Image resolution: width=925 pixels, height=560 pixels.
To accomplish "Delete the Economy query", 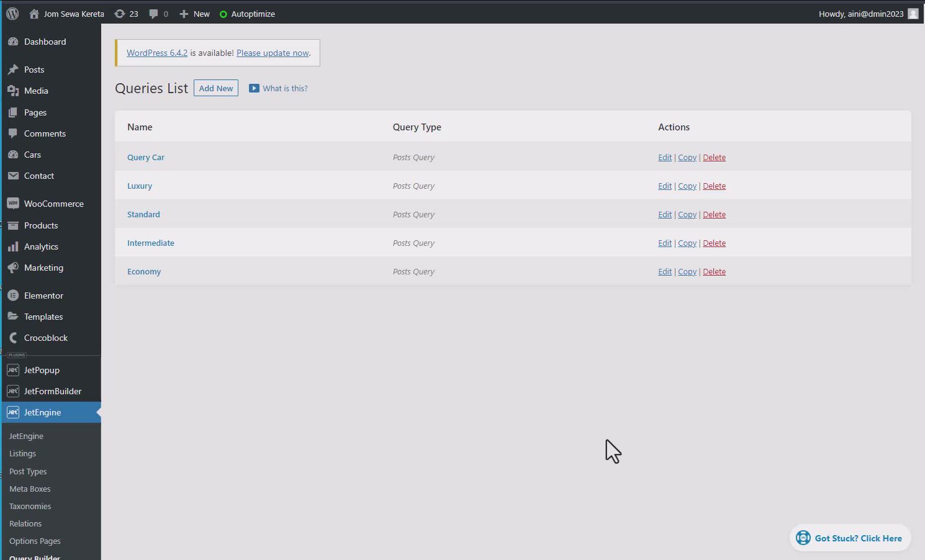I will (714, 272).
